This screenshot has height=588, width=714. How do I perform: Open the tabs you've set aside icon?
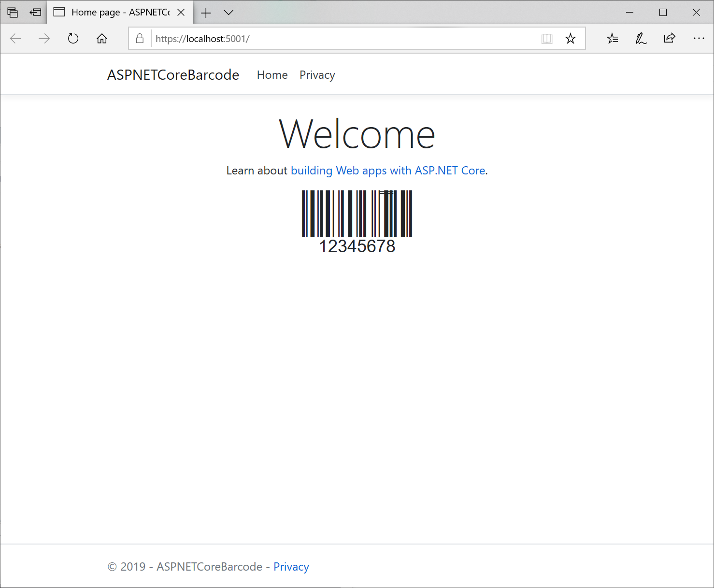coord(13,12)
